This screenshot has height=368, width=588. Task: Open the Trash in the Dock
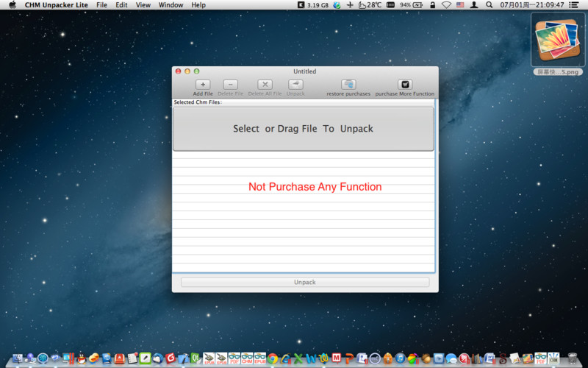[573, 358]
